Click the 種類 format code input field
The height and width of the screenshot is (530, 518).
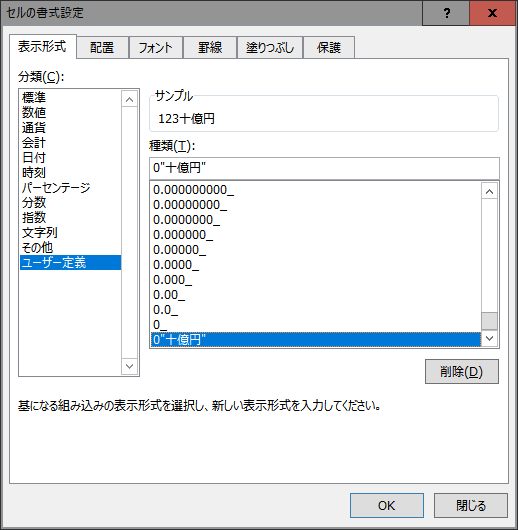click(x=324, y=168)
